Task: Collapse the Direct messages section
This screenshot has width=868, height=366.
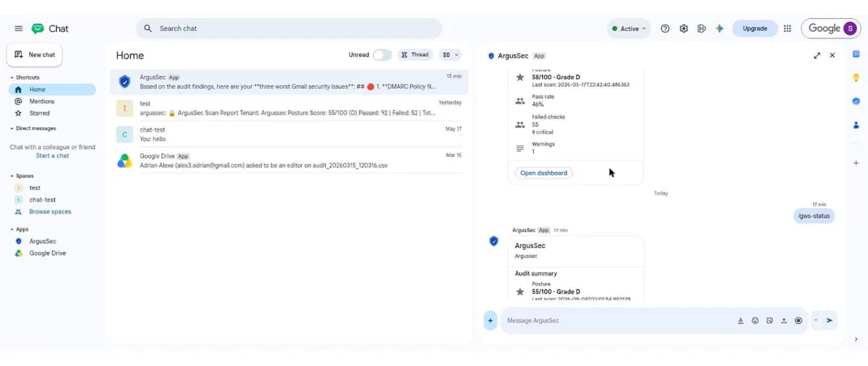Action: pyautogui.click(x=12, y=128)
